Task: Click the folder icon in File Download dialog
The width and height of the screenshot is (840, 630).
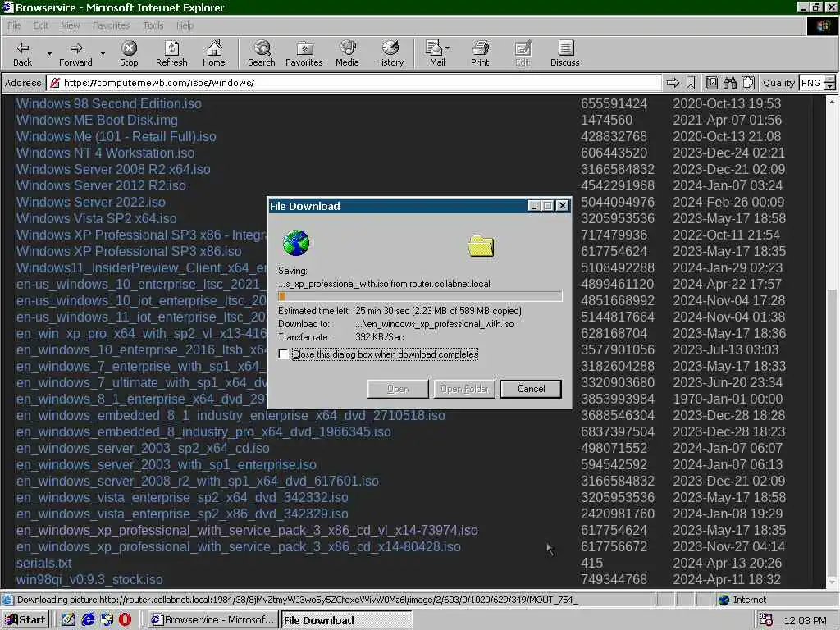Action: [481, 245]
